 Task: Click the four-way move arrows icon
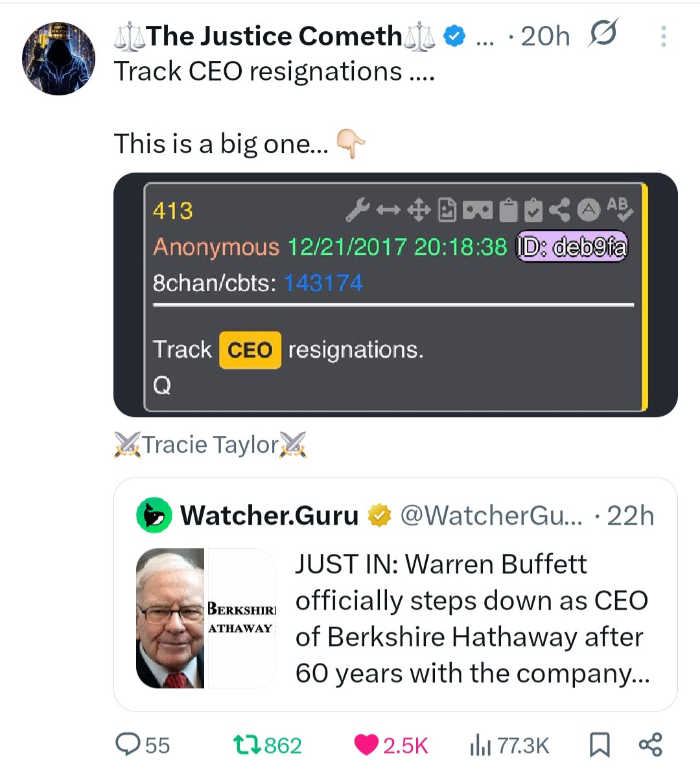[x=419, y=209]
